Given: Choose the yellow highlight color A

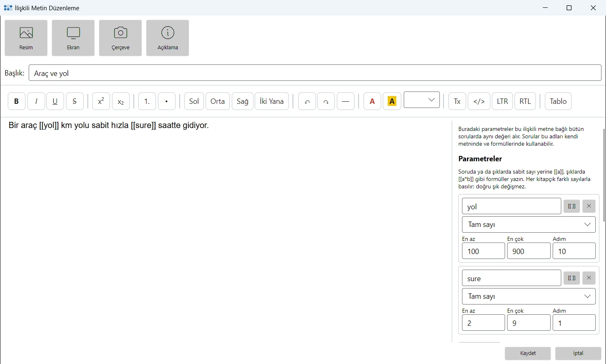Looking at the screenshot, I should (392, 101).
